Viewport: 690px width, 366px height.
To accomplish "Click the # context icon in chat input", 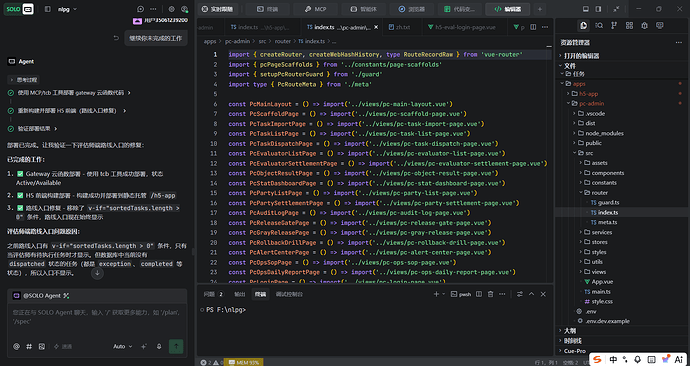I will point(29,347).
